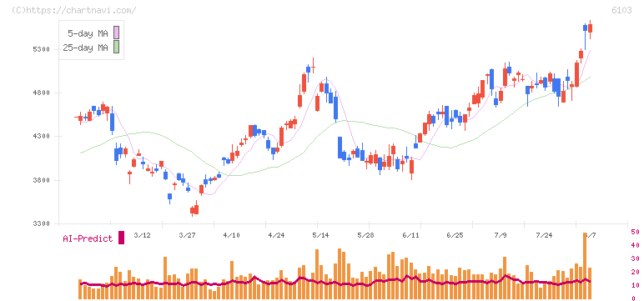Click the 3800 price axis label
644x301 pixels.
tap(41, 180)
